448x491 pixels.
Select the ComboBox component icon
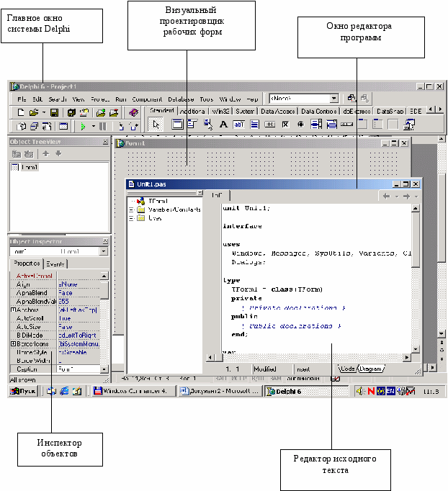331,125
